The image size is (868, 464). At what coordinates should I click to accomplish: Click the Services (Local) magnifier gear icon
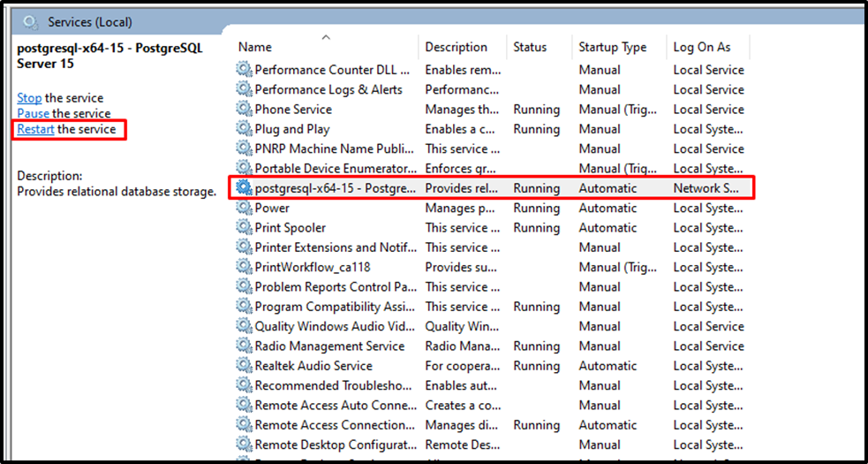[x=30, y=22]
